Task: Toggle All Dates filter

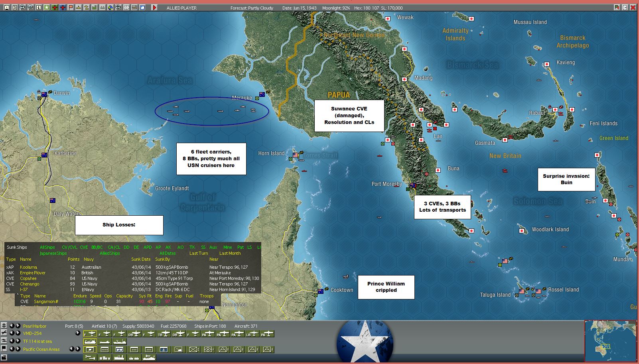Action: coord(168,253)
